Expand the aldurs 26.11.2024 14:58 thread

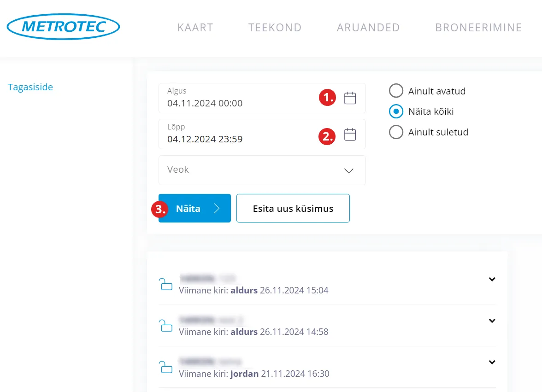(x=492, y=321)
